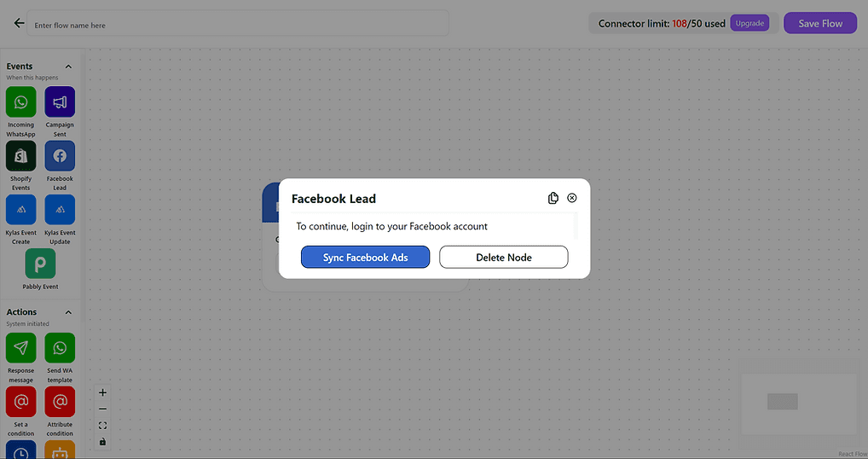Click the React Flow attribution link
This screenshot has width=868, height=459.
coord(853,454)
